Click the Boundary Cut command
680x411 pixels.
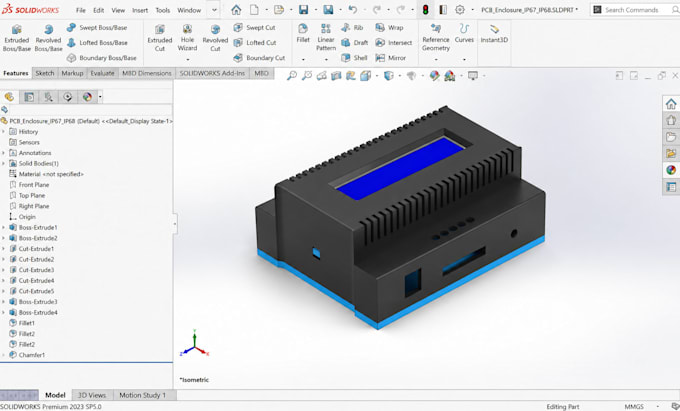click(x=259, y=58)
